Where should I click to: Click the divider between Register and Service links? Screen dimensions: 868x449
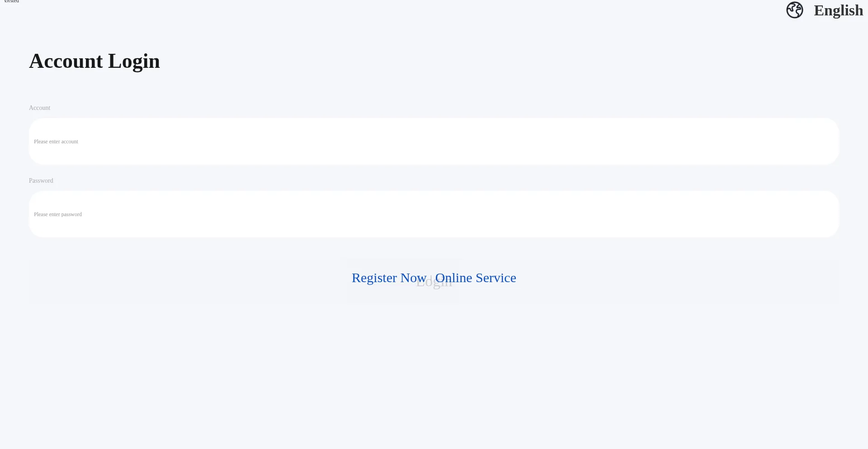point(431,279)
